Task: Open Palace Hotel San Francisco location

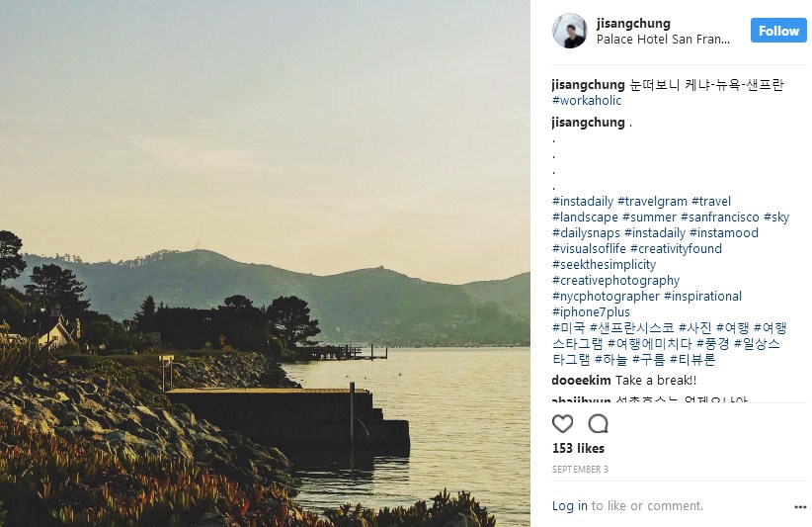Action: (663, 40)
